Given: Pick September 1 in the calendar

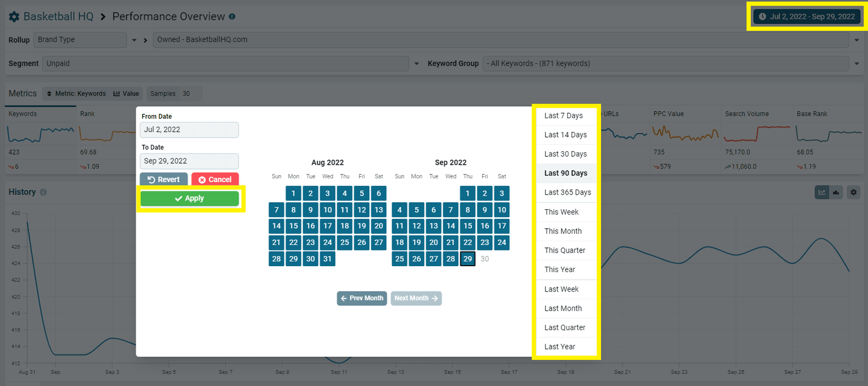Looking at the screenshot, I should 468,193.
